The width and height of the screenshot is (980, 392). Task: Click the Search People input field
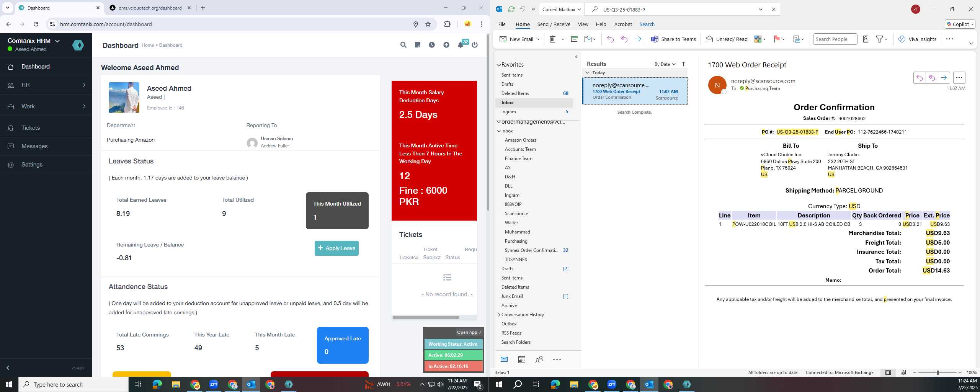(835, 39)
